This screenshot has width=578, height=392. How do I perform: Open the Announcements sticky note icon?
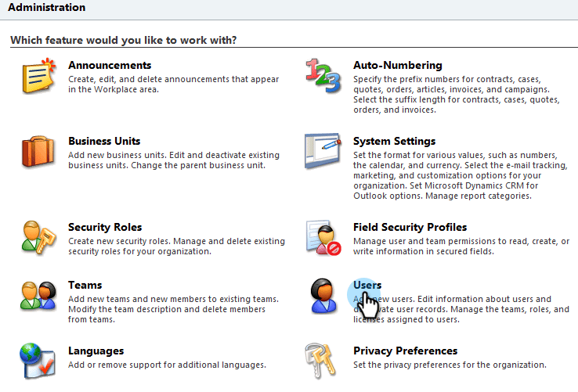pos(38,76)
